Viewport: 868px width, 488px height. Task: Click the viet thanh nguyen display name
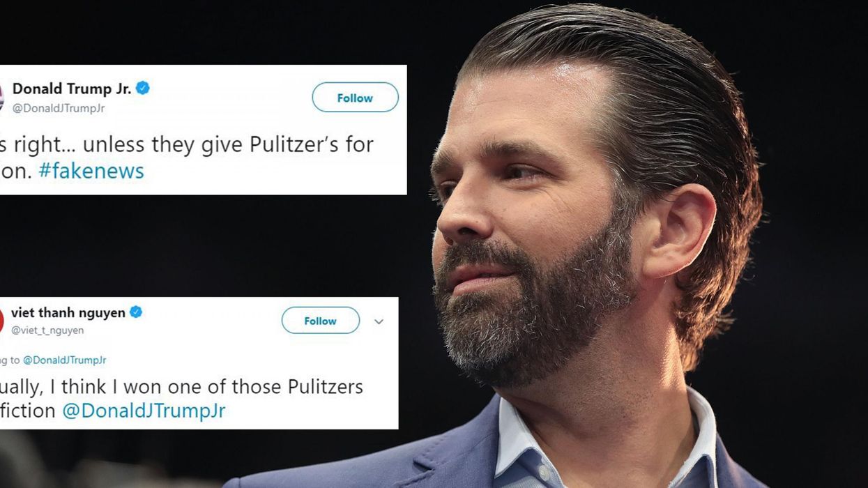[x=68, y=312]
